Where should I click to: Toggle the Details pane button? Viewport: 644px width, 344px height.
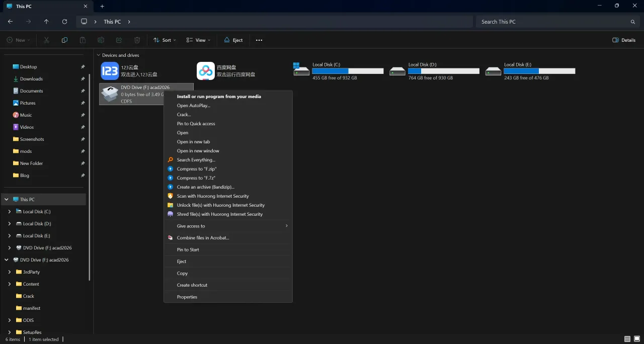(624, 40)
